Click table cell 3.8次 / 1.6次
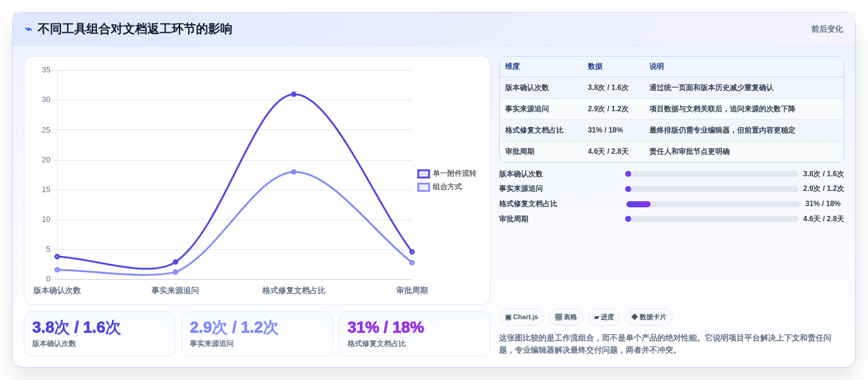 pyautogui.click(x=608, y=88)
